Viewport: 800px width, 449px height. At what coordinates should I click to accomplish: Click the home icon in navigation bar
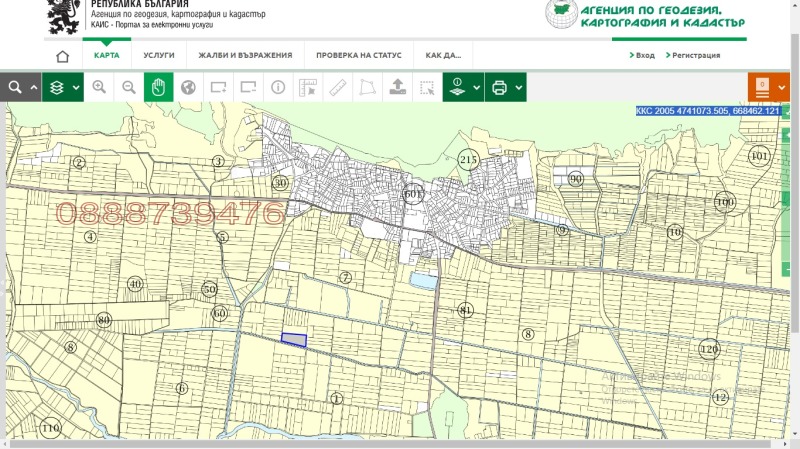pos(63,56)
